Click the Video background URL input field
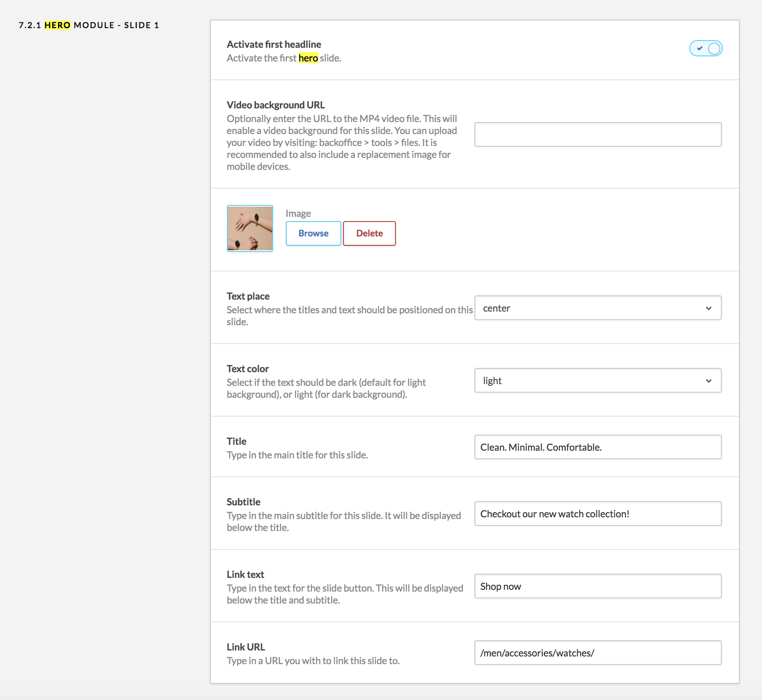Screen dimensions: 762x700 598,134
